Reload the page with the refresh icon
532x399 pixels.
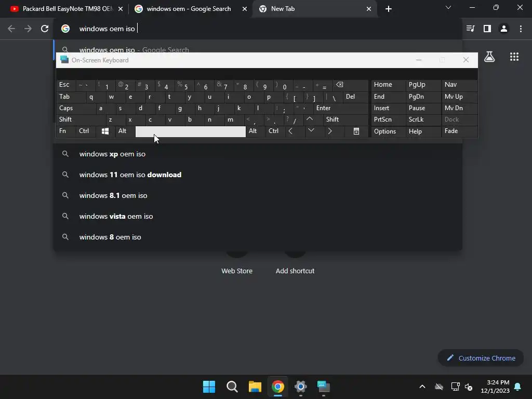point(45,29)
